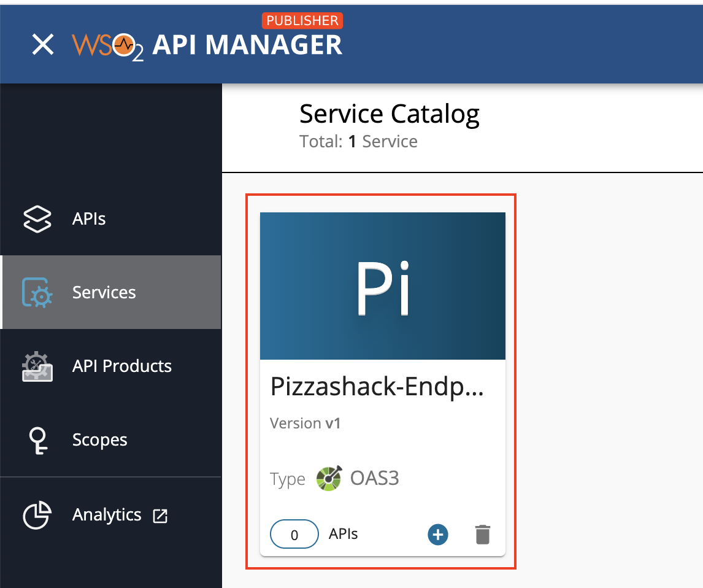Viewport: 703px width, 588px height.
Task: Click the Service Catalog heading
Action: [x=389, y=114]
